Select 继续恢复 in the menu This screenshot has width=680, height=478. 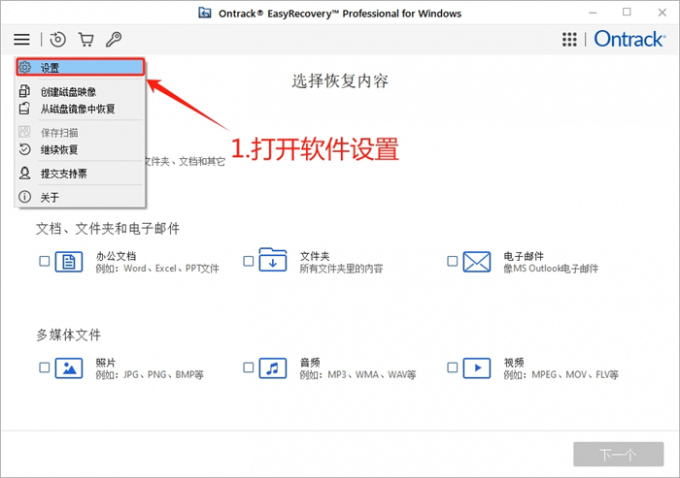tap(80, 150)
